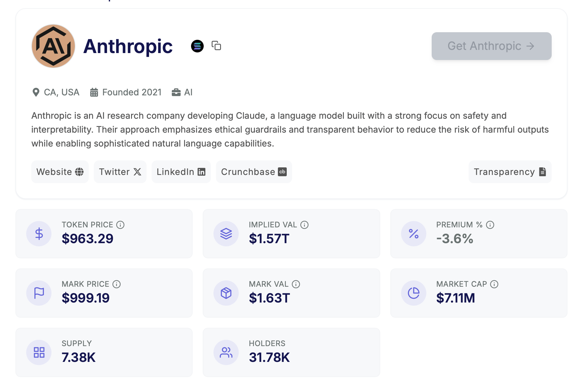Click the token price value $963.29
Image resolution: width=588 pixels, height=384 pixels.
87,238
